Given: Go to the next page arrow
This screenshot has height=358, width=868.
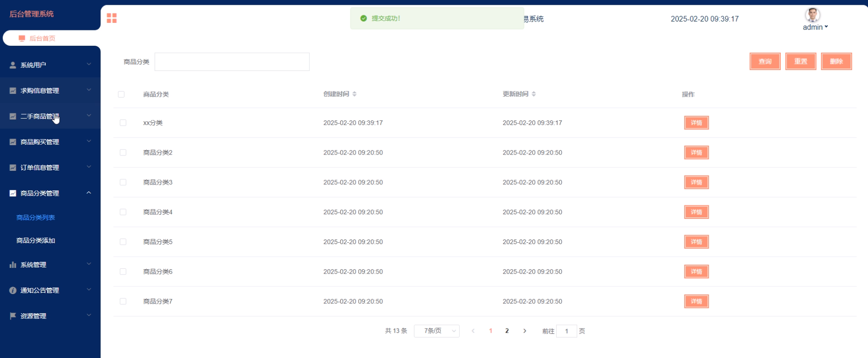Looking at the screenshot, I should [x=525, y=331].
